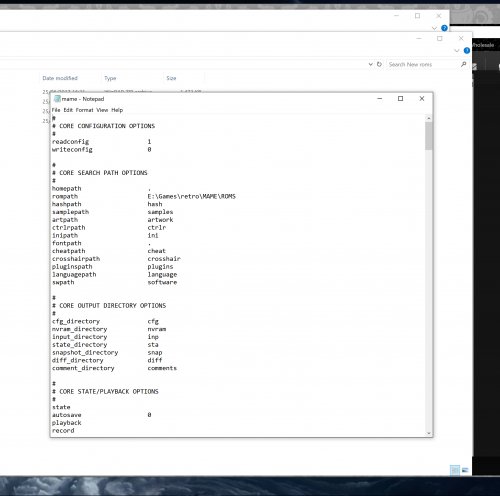Click the 'crosshairpath' entry
Viewport: 500px width, 496px height.
76,259
